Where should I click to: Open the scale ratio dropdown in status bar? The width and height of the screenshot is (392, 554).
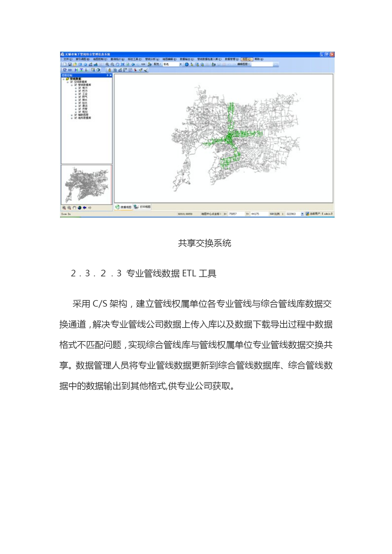(302, 214)
